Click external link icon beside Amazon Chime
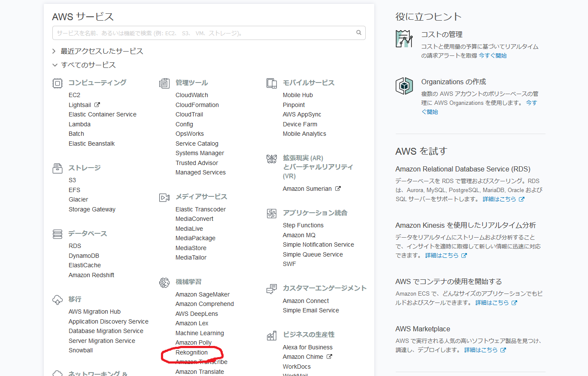This screenshot has width=588, height=376. coord(329,356)
